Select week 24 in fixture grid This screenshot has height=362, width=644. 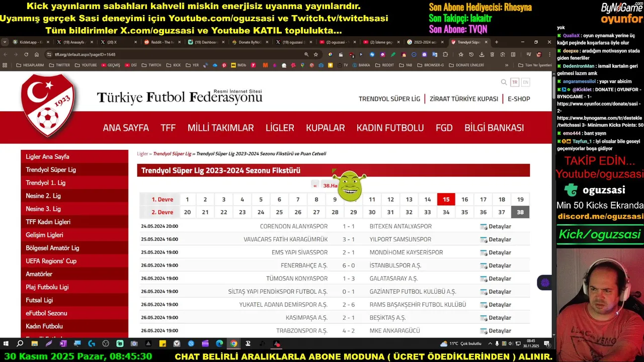(x=261, y=212)
